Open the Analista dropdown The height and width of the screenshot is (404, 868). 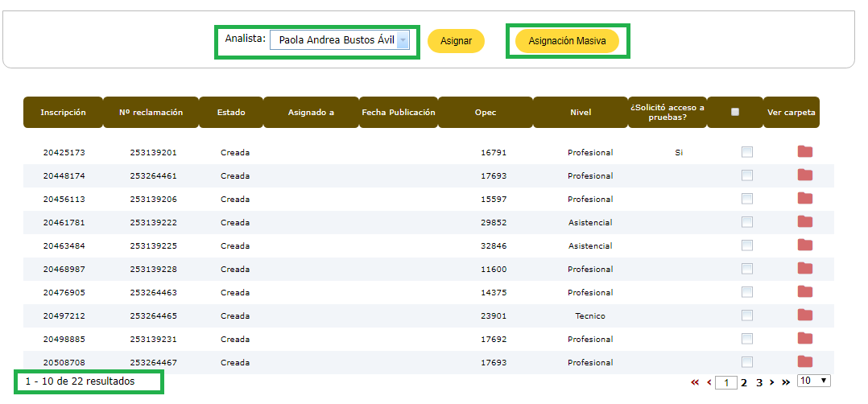[x=340, y=40]
